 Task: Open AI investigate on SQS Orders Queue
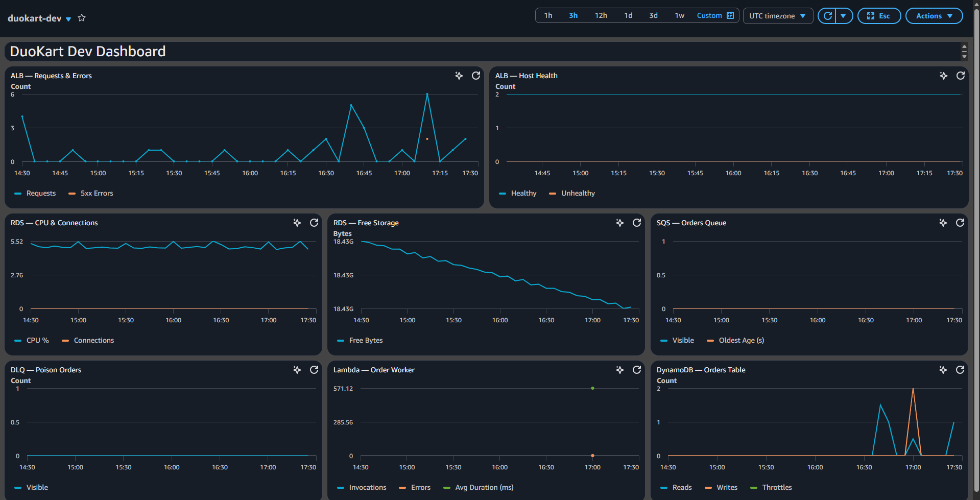coord(943,223)
